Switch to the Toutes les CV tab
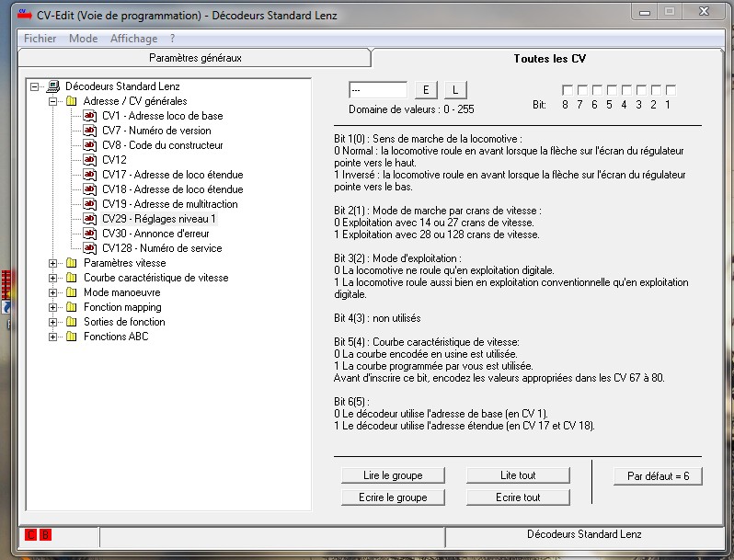This screenshot has width=734, height=560. coord(549,59)
